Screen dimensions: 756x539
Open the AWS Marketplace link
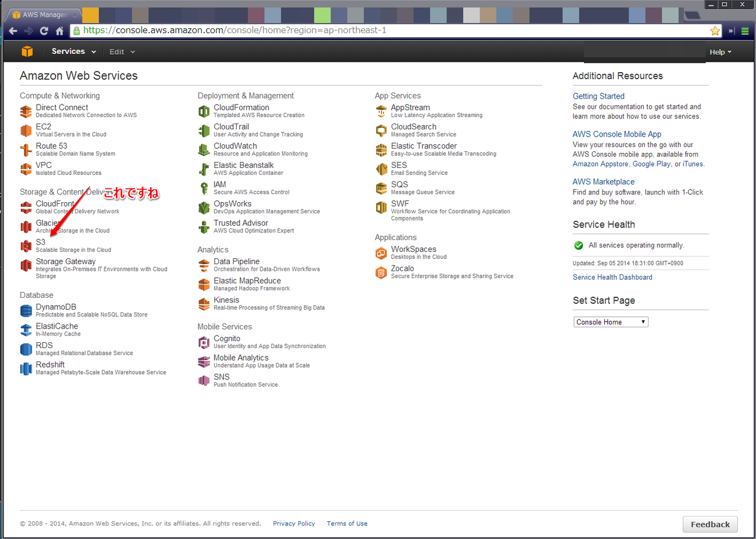[604, 182]
